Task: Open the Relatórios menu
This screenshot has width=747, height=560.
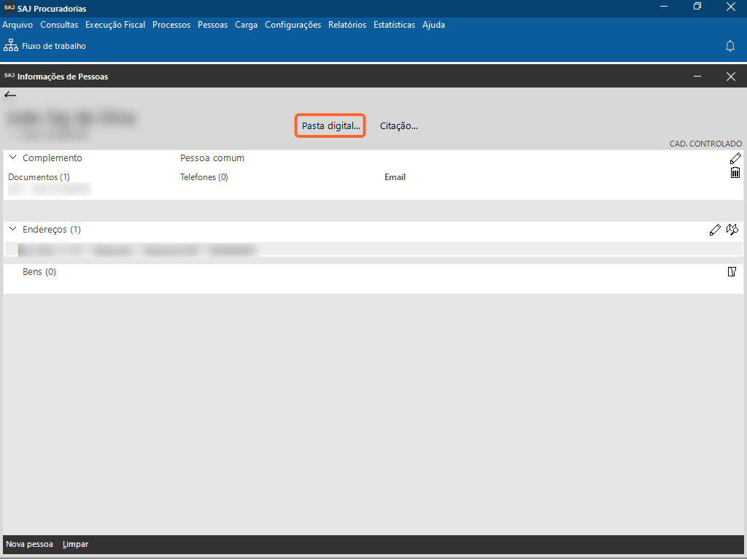Action: click(x=347, y=25)
